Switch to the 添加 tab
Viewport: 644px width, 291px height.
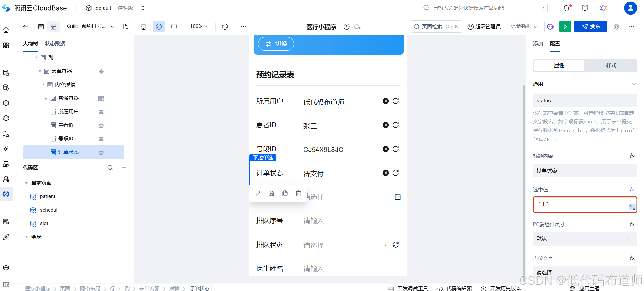click(x=538, y=44)
